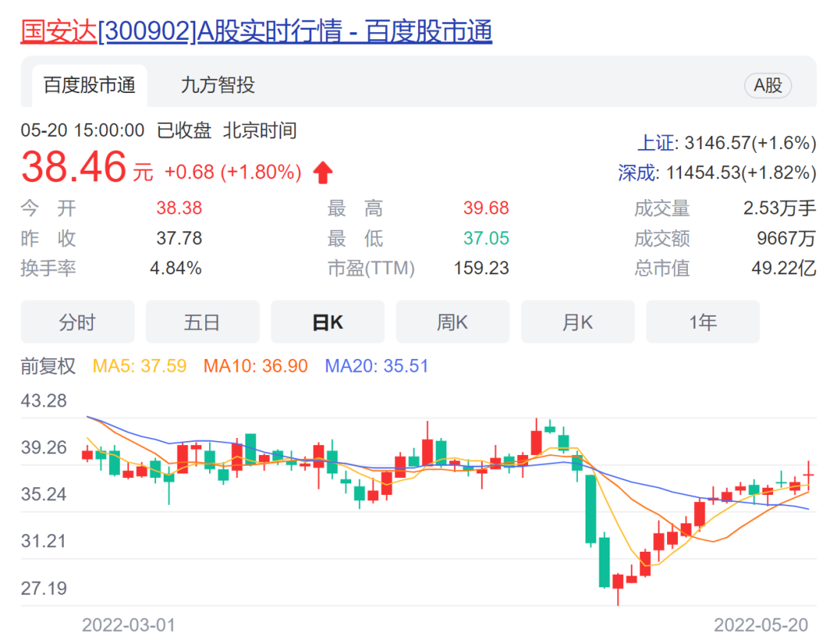The width and height of the screenshot is (830, 644).
Task: Switch to the 九方智投 tab
Action: pos(217,85)
